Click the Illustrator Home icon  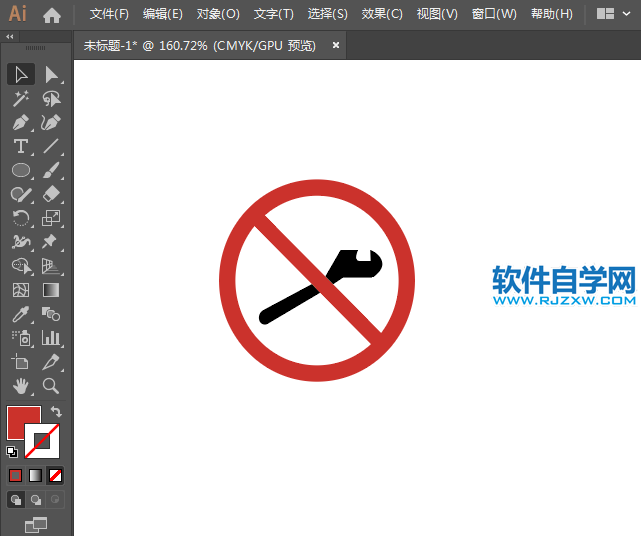pos(52,15)
